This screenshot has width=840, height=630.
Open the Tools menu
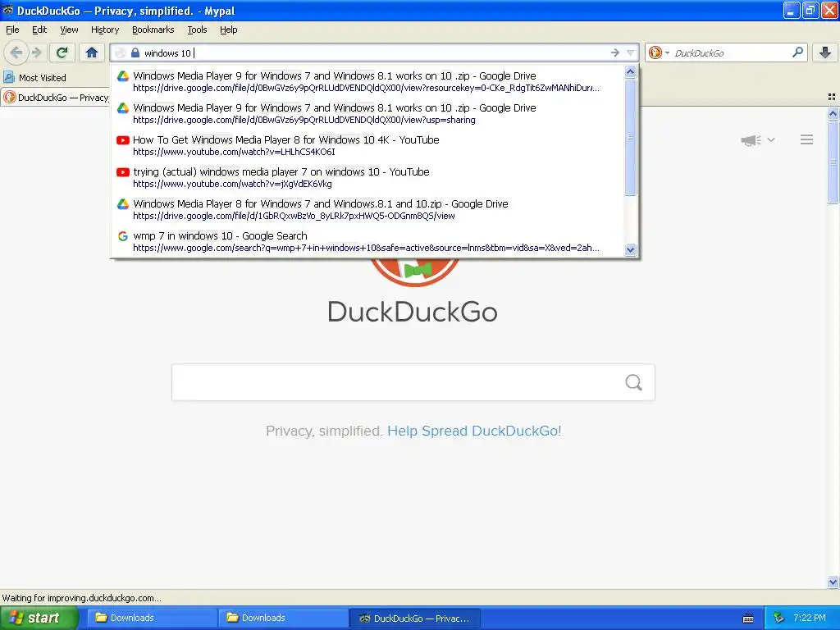pyautogui.click(x=197, y=30)
